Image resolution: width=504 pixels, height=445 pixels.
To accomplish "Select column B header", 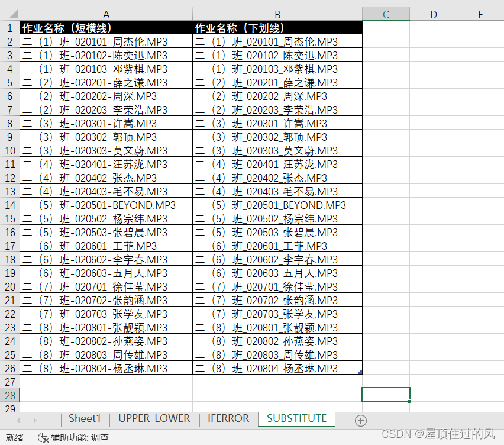I will (277, 14).
